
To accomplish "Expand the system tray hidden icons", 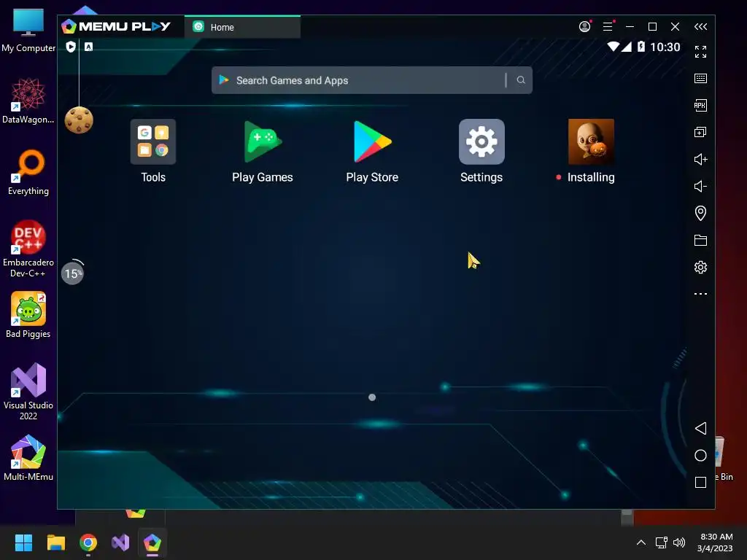I will [641, 542].
